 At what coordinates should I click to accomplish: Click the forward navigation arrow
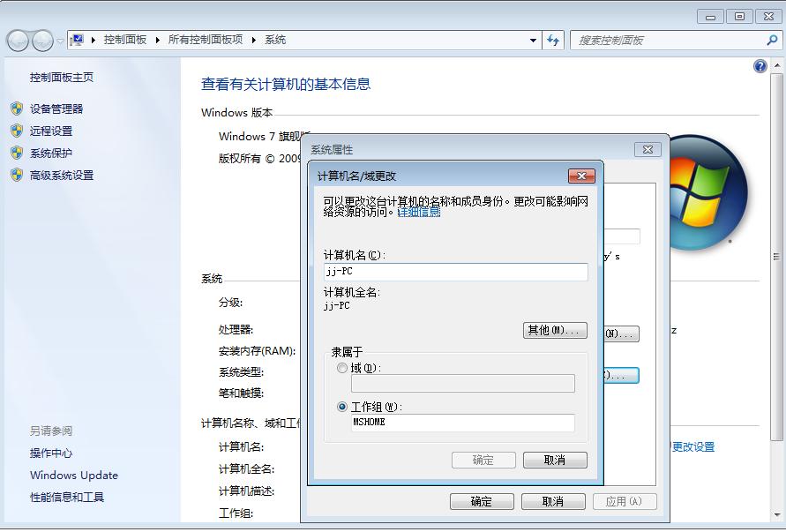point(41,40)
